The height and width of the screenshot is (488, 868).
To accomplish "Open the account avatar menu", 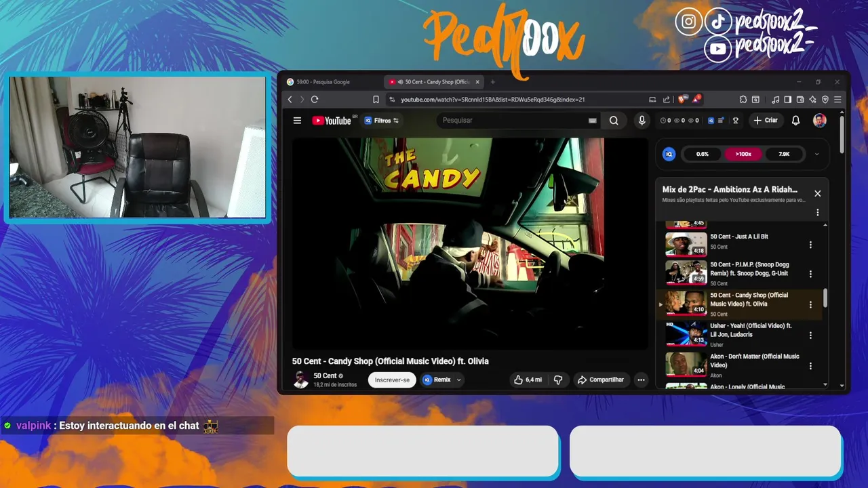I will click(x=820, y=121).
